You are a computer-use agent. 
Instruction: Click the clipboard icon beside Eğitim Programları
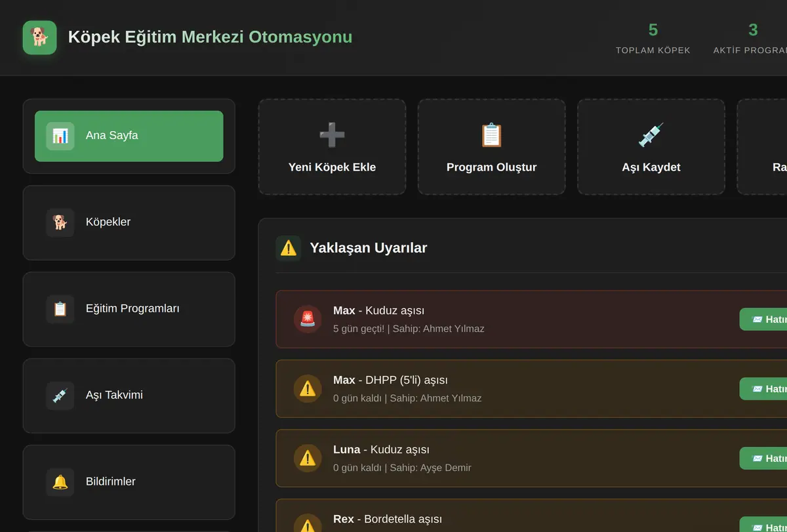click(60, 309)
